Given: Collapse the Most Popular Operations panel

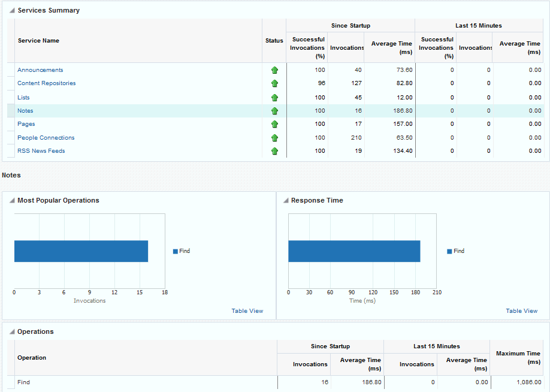Looking at the screenshot, I should pyautogui.click(x=12, y=201).
